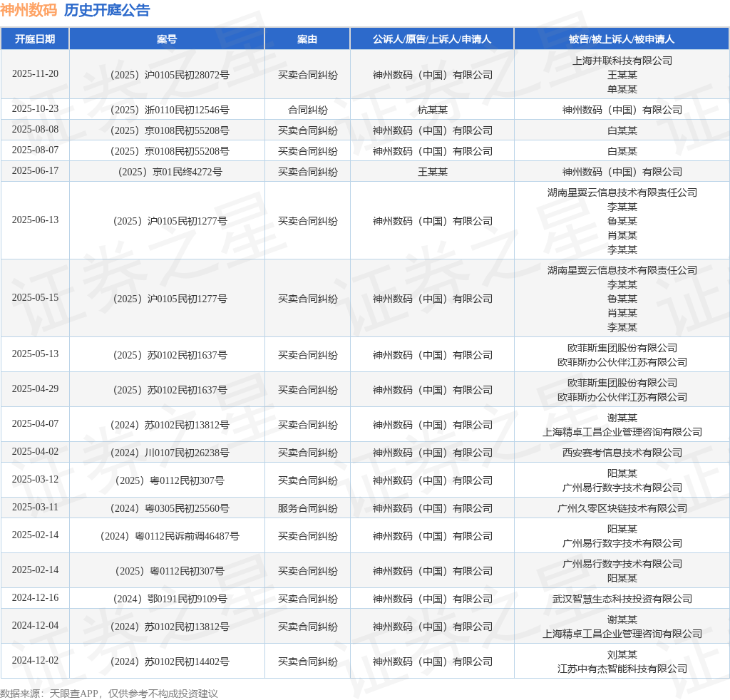Click the heading 历史开庭公告
This screenshot has height=700, width=730.
point(107,10)
